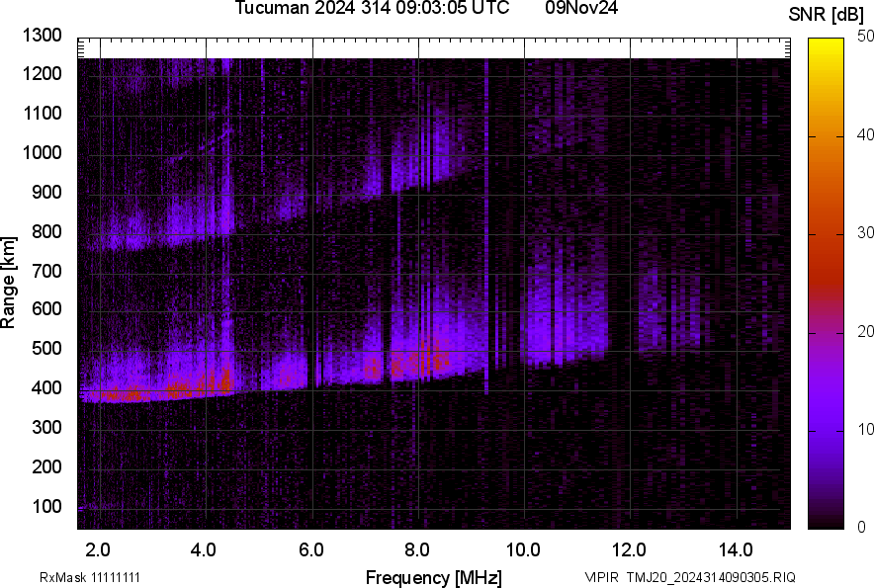
Task: Click the 1300 tick label on the range axis
Action: [42, 36]
